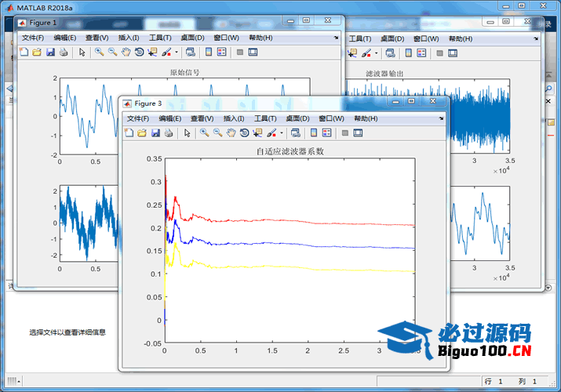Screen dimensions: 561x392
Task: Click Print Figure icon in Figure 1
Action: point(64,53)
